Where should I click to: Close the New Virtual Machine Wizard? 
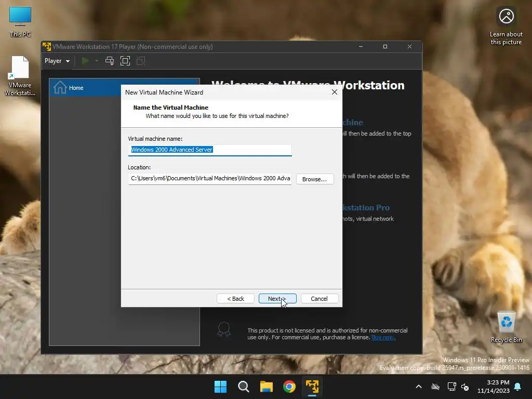[x=335, y=92]
